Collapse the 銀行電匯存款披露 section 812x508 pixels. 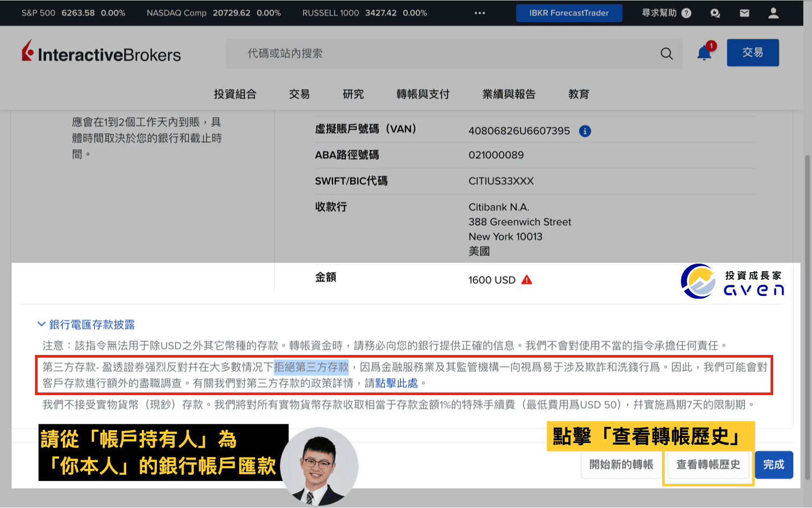86,324
